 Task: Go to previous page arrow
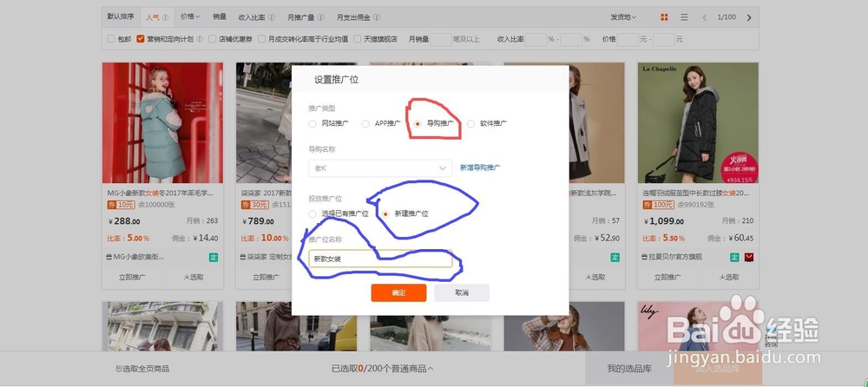click(704, 17)
